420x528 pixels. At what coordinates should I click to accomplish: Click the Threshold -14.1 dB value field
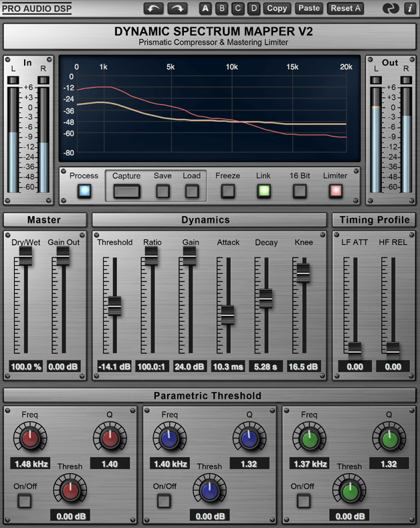tap(114, 367)
